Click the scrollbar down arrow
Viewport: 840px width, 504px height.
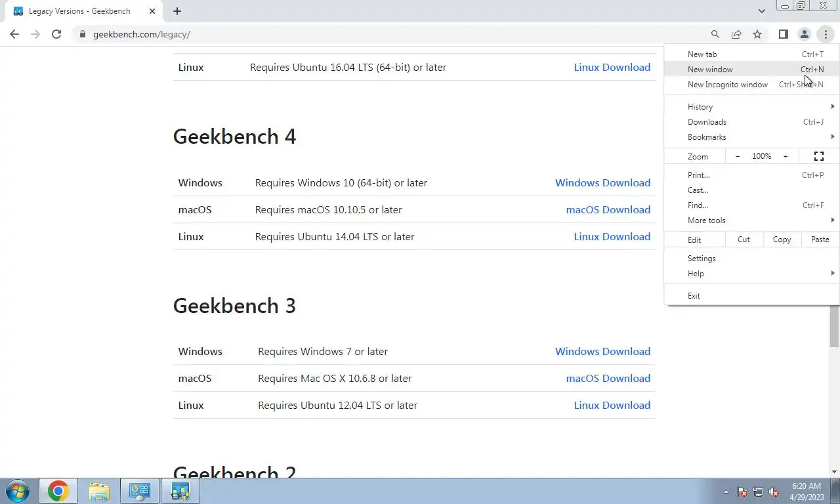point(834,472)
